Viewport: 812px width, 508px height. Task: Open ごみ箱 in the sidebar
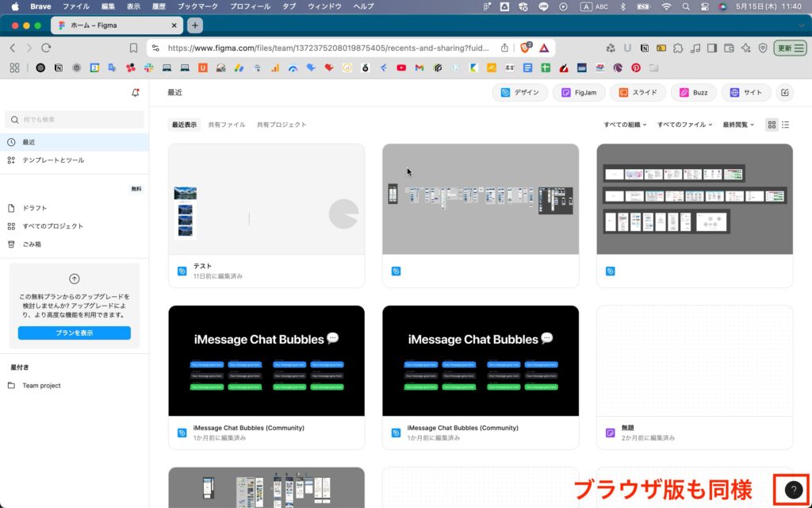(75, 244)
